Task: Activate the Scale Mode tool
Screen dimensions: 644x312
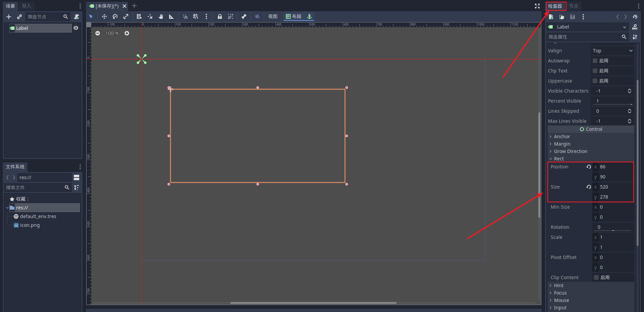Action: (126, 16)
